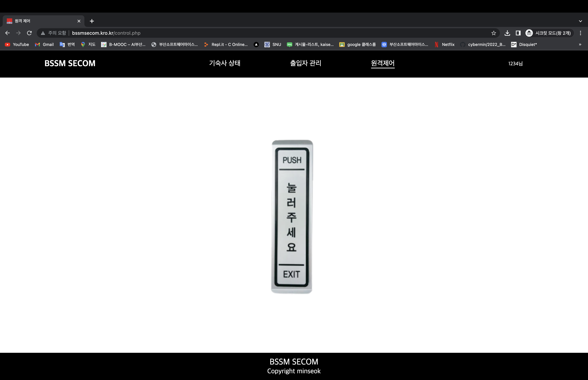Open the first 부산소프트웨어마이스 globe bookmark
Screen dimensions: 588x380
(x=175, y=45)
